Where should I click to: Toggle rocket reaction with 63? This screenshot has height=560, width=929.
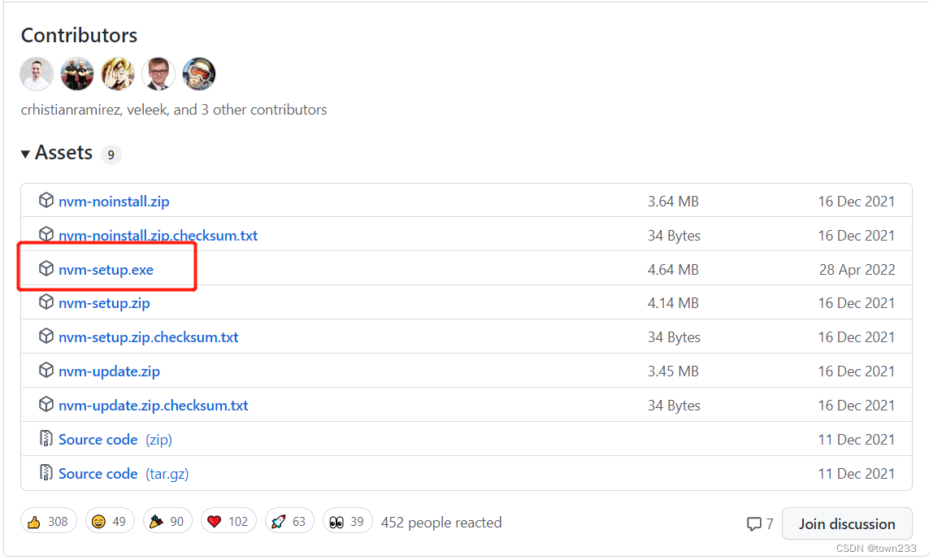click(x=289, y=522)
